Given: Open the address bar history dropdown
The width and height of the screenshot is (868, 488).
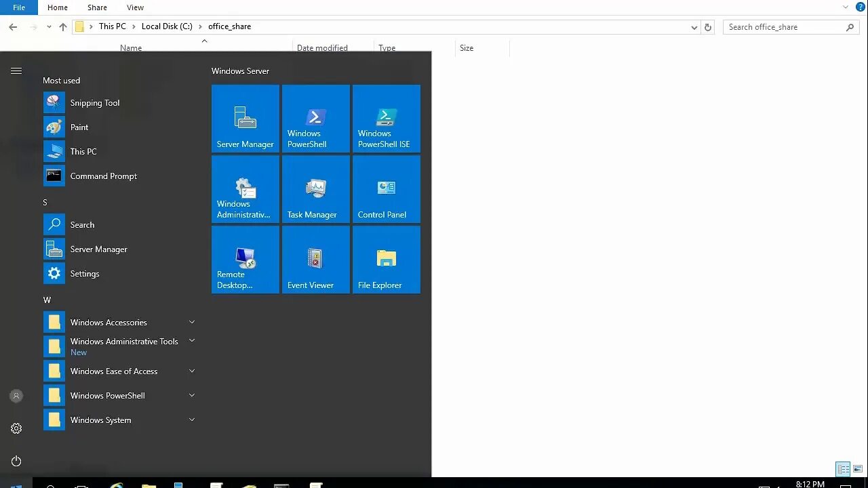Looking at the screenshot, I should [x=694, y=27].
